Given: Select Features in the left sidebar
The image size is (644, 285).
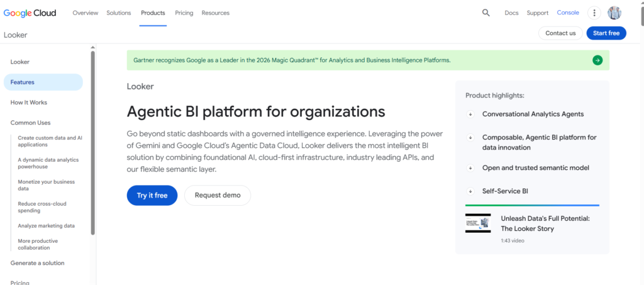Looking at the screenshot, I should click(x=43, y=82).
